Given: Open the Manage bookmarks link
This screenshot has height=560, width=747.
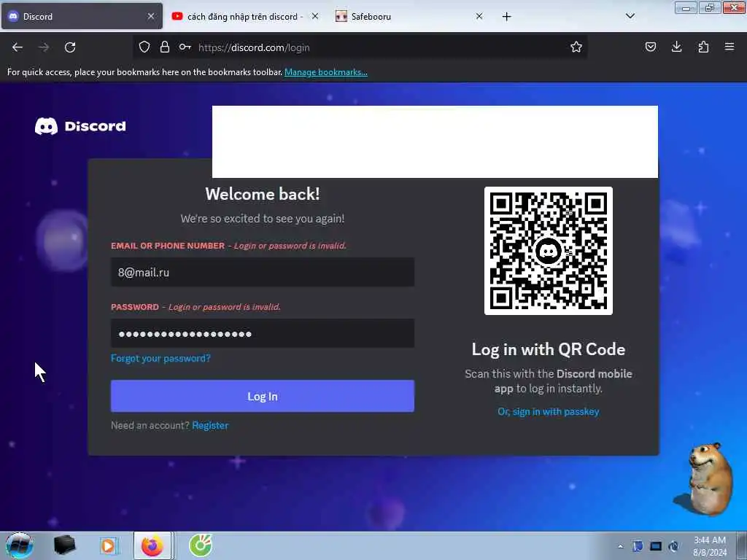Looking at the screenshot, I should 326,72.
